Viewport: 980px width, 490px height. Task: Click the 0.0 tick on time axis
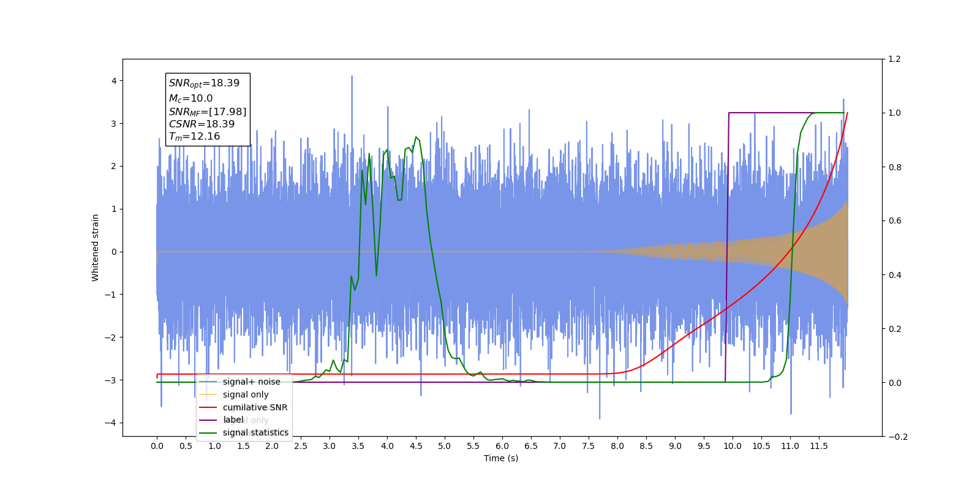tap(157, 446)
